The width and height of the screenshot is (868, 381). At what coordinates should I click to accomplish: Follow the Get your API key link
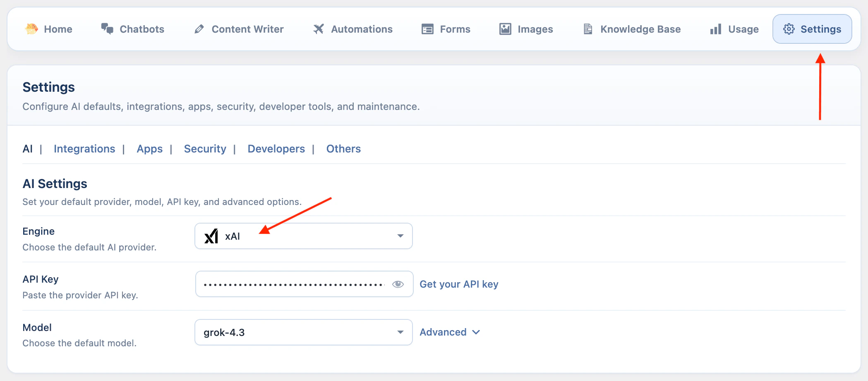pyautogui.click(x=459, y=284)
